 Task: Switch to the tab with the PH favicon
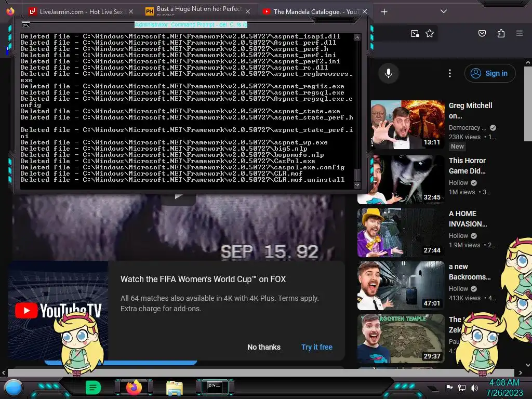pos(198,11)
